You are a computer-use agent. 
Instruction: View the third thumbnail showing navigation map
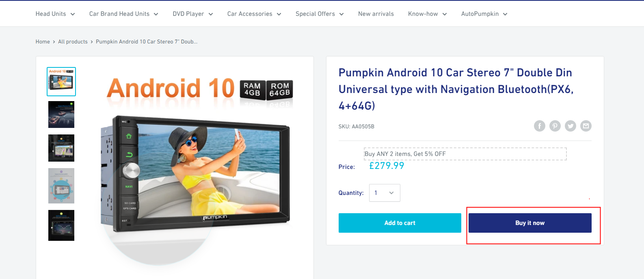click(x=61, y=148)
